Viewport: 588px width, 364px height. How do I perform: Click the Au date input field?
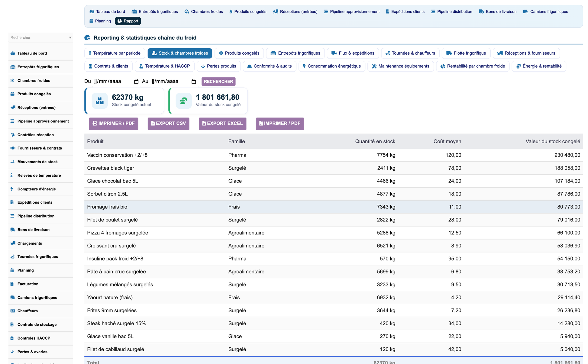coord(174,82)
